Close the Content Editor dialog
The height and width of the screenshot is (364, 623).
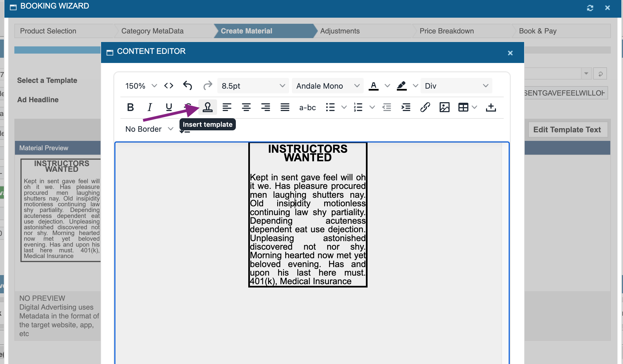pyautogui.click(x=510, y=53)
